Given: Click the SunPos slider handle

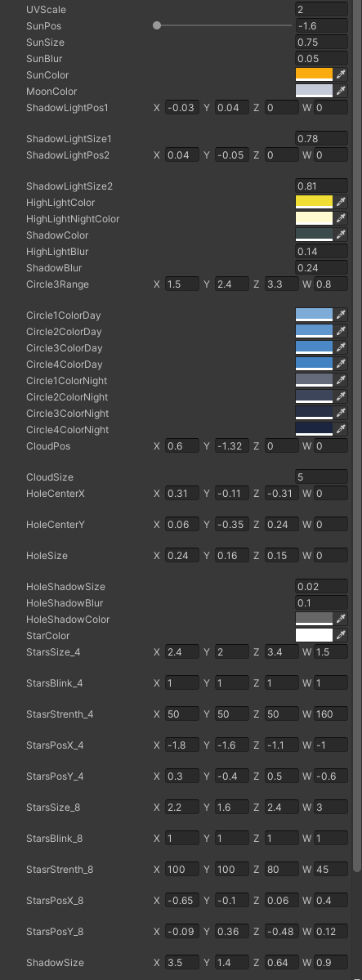Looking at the screenshot, I should 157,25.
